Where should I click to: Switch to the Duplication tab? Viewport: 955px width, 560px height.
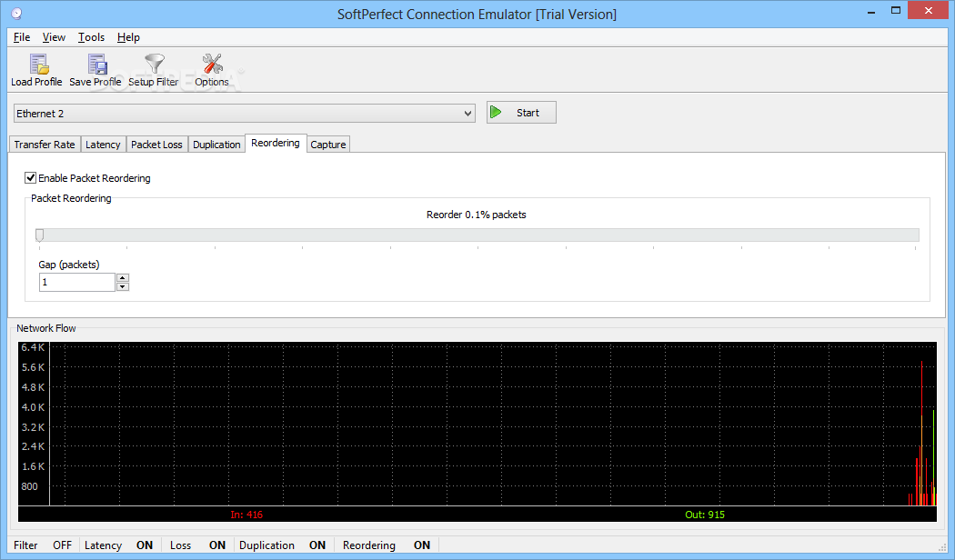216,145
